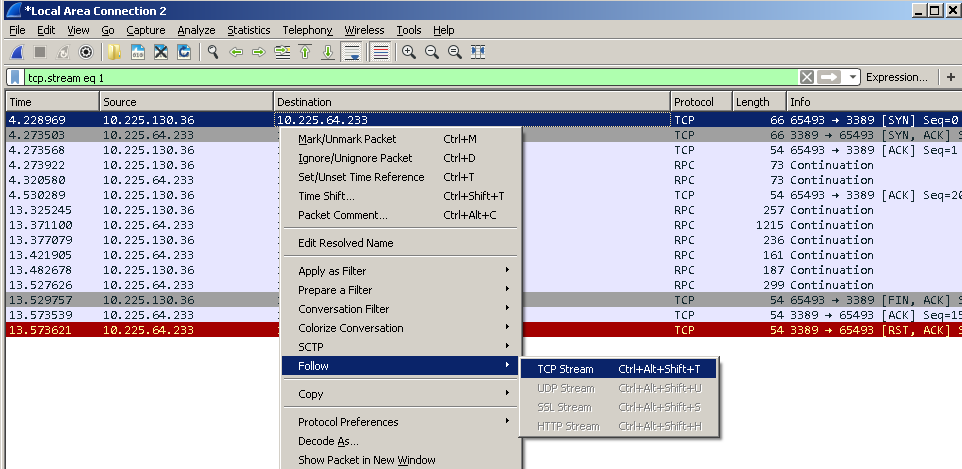
Task: Open the File menu
Action: [17, 30]
